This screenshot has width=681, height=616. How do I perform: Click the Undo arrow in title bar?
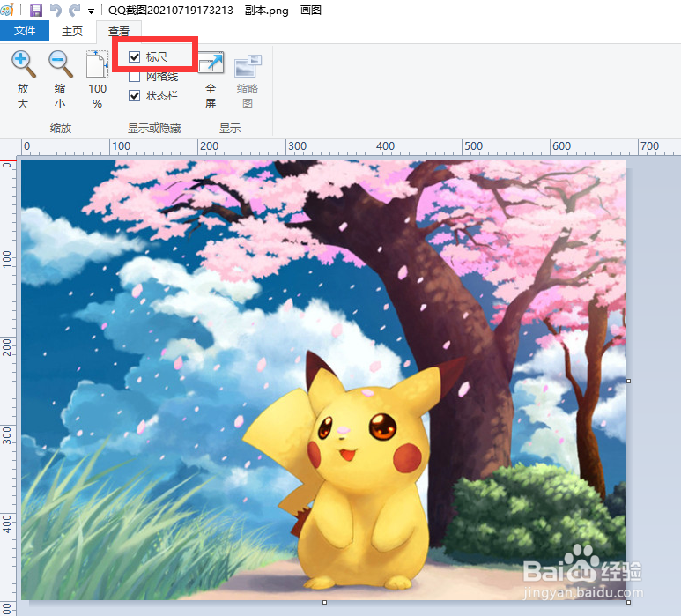pos(56,10)
